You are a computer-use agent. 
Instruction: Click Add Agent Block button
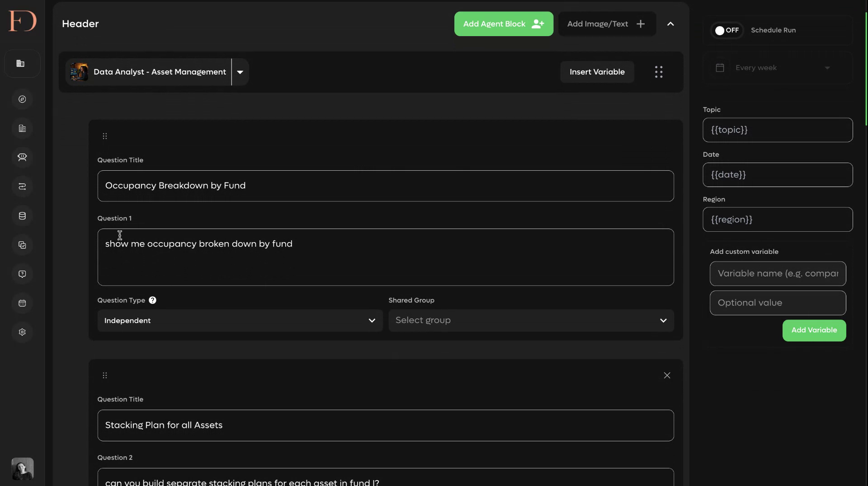coord(504,24)
